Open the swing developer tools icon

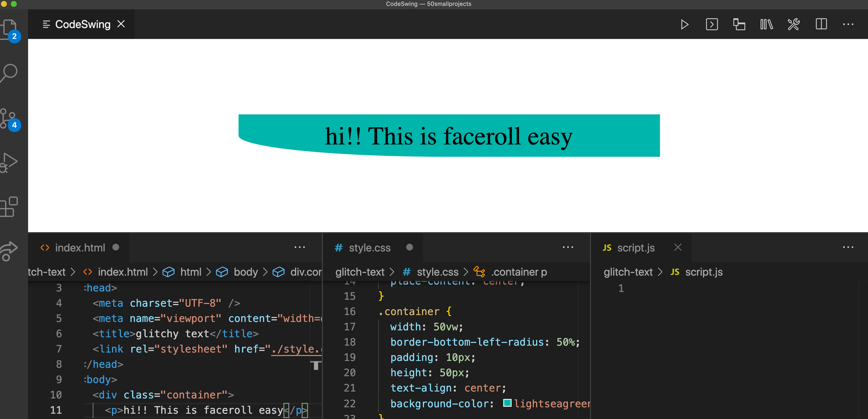click(794, 24)
